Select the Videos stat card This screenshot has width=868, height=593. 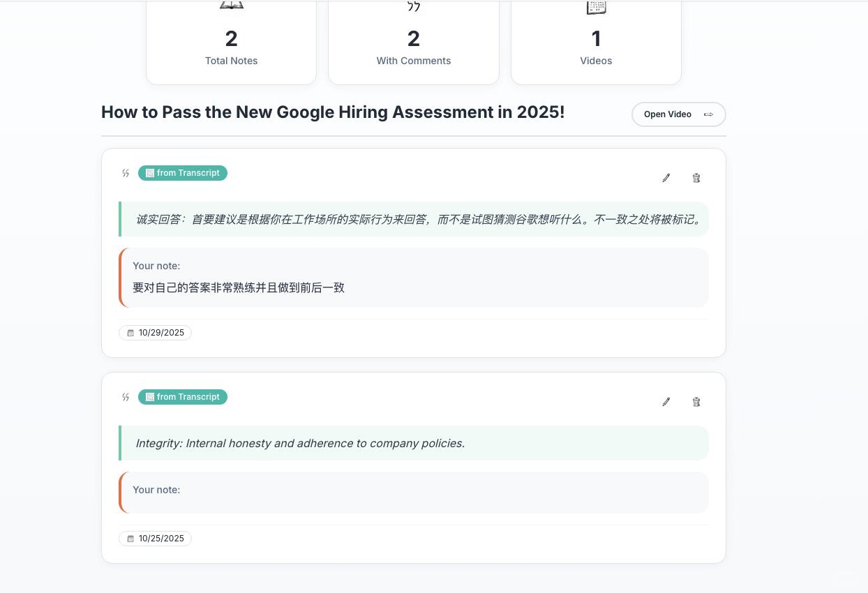596,42
